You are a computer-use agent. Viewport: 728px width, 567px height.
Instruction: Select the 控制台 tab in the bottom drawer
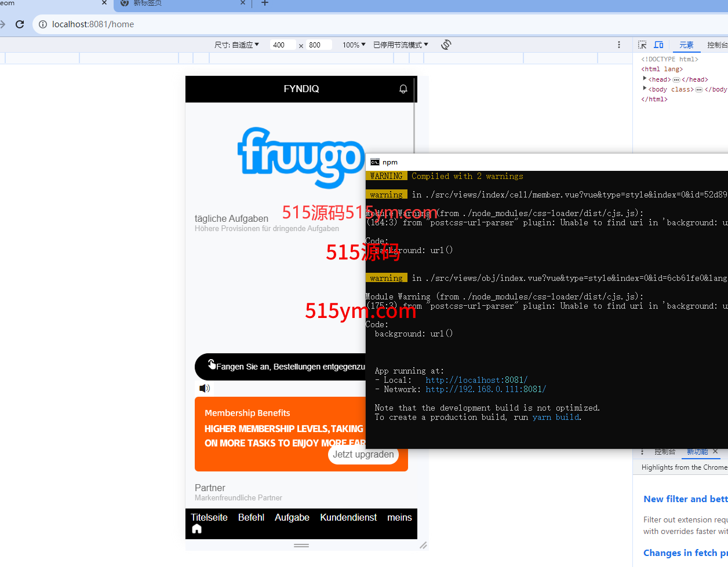pos(665,452)
